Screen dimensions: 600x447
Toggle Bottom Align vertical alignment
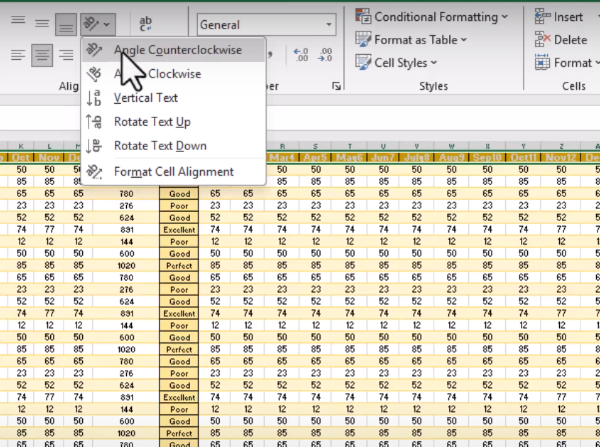66,23
